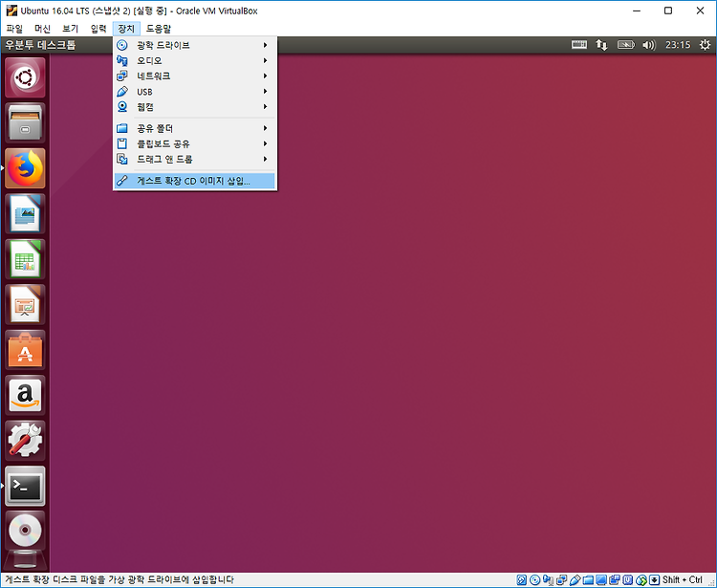Screen dimensions: 717x588
Task: Open the 머신 menu
Action: [x=42, y=29]
